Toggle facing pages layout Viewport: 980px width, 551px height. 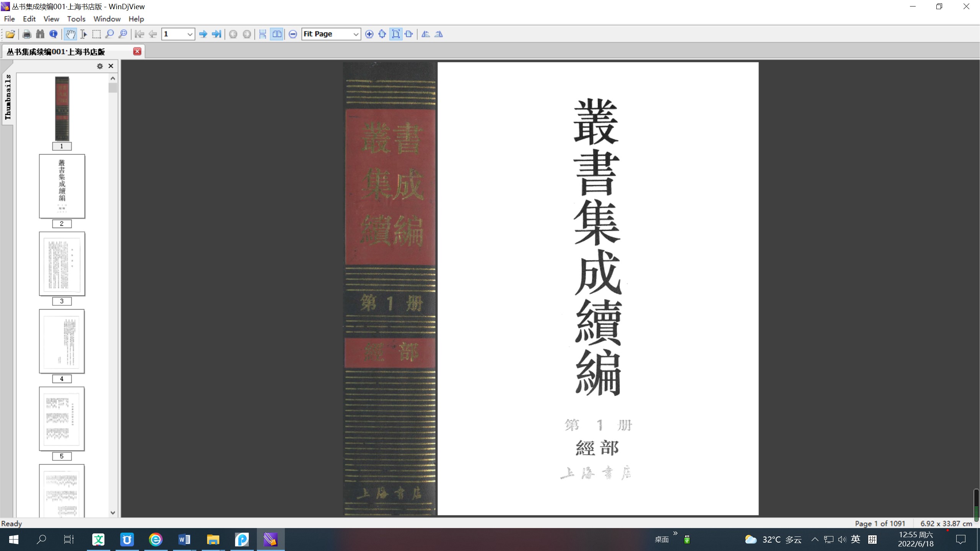pyautogui.click(x=276, y=34)
